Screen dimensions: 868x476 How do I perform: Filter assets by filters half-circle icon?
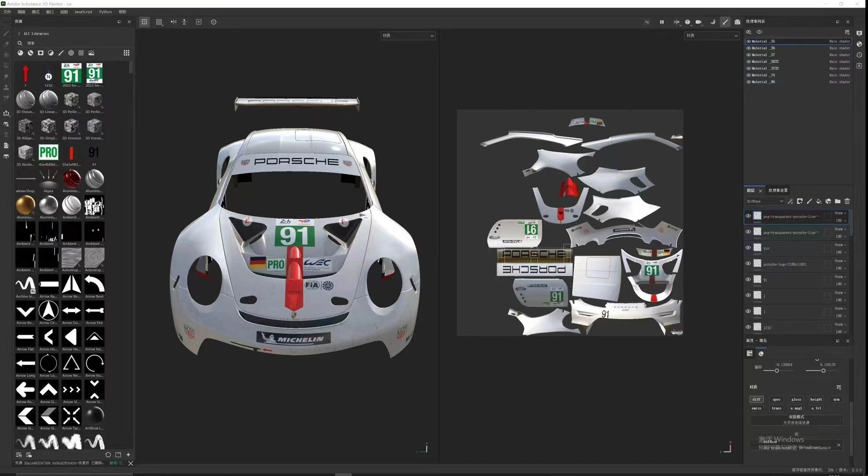(x=51, y=53)
